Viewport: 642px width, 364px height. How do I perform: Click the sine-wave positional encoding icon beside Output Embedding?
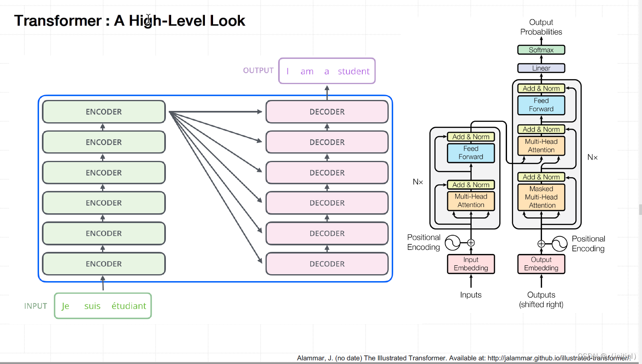(559, 244)
